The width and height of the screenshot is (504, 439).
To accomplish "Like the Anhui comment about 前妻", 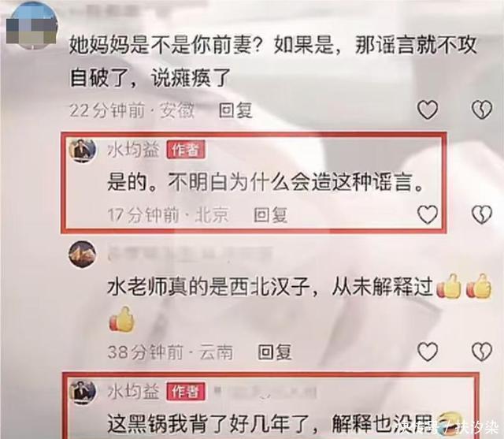I will [x=428, y=110].
